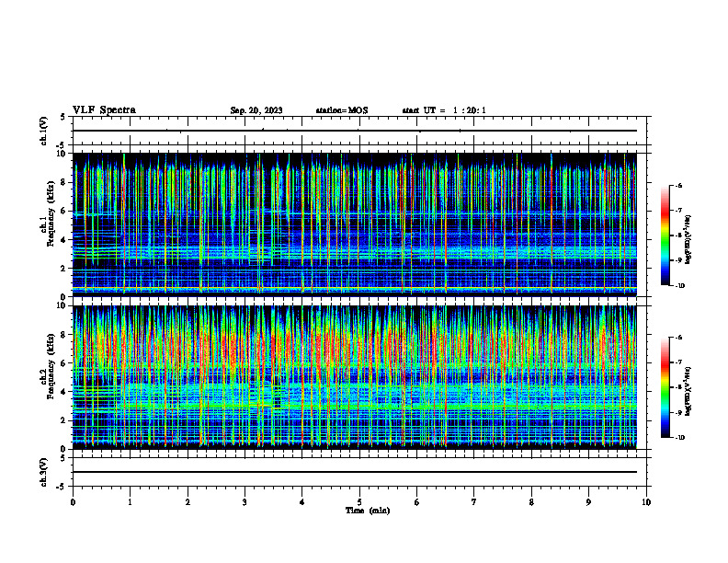This screenshot has height=563, width=728.
Task: Click the "Time (min)" axis label
Action: pos(368,511)
